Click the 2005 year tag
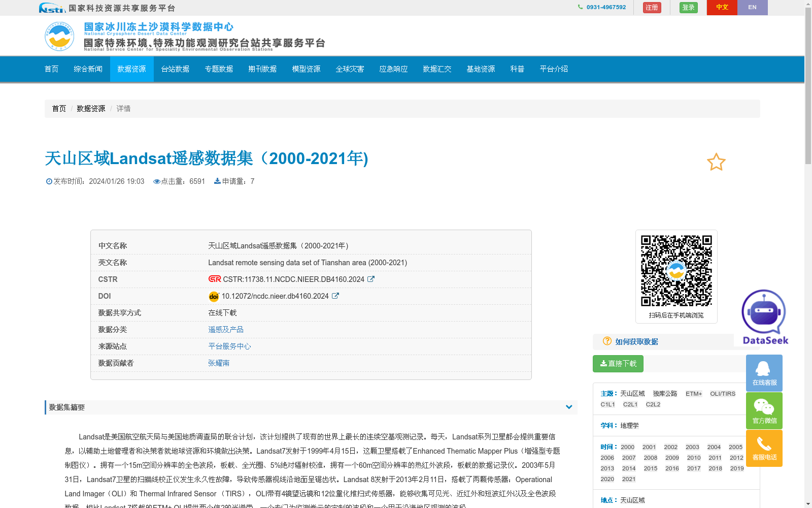 (736, 447)
